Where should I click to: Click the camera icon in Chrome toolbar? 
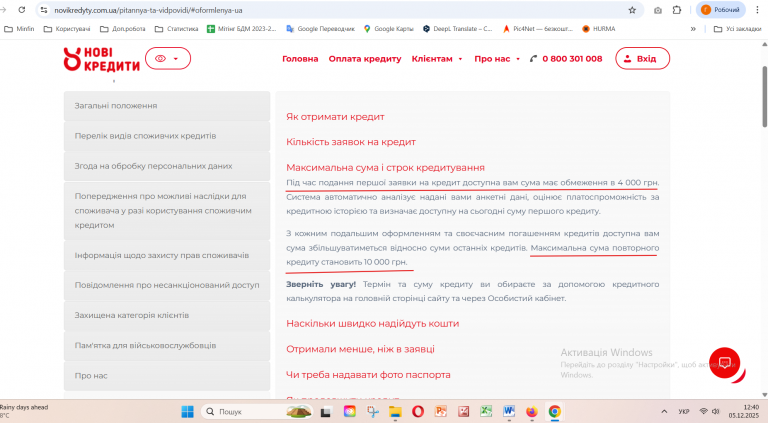(658, 10)
